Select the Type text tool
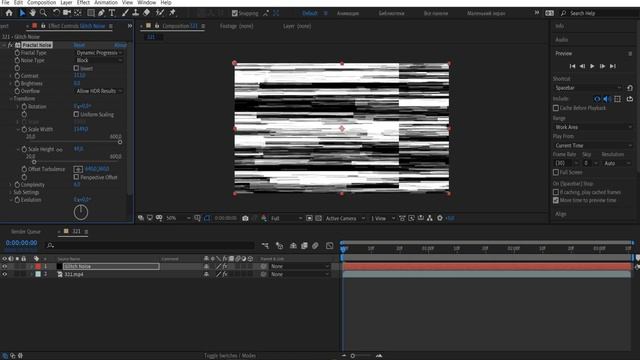This screenshot has height=360, width=640. [x=112, y=13]
